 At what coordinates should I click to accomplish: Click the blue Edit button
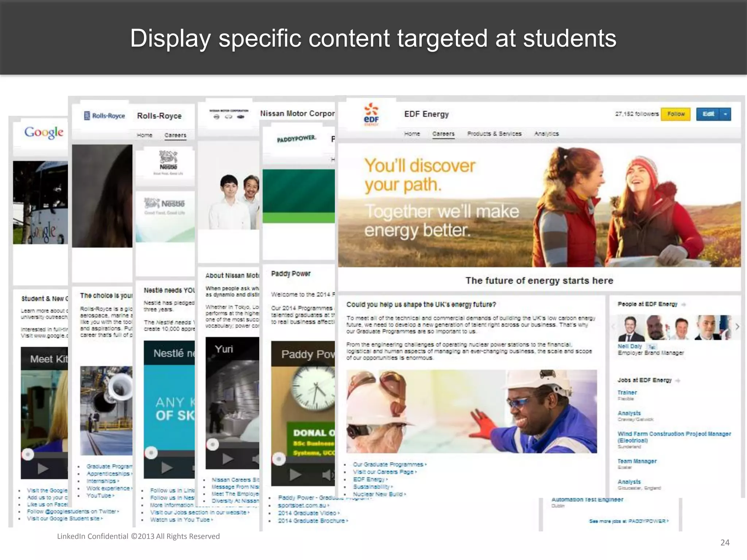[x=708, y=114]
